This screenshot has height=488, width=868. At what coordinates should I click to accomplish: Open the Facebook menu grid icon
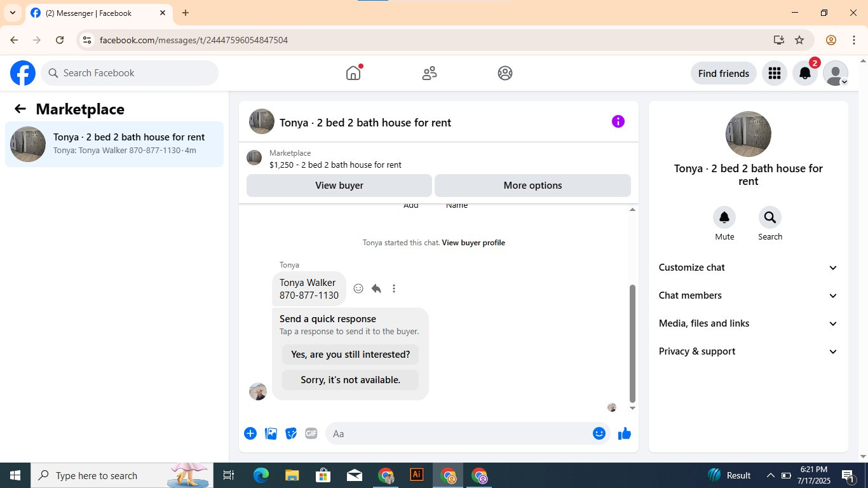[774, 73]
